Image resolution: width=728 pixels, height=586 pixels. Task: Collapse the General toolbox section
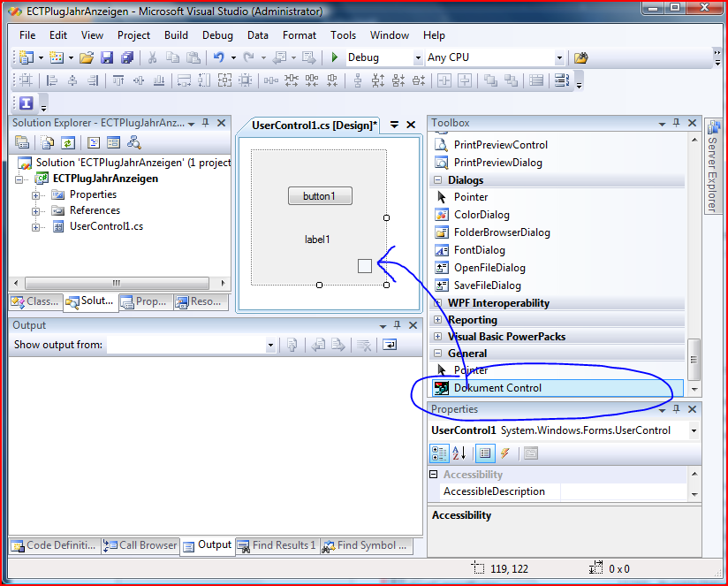[437, 353]
